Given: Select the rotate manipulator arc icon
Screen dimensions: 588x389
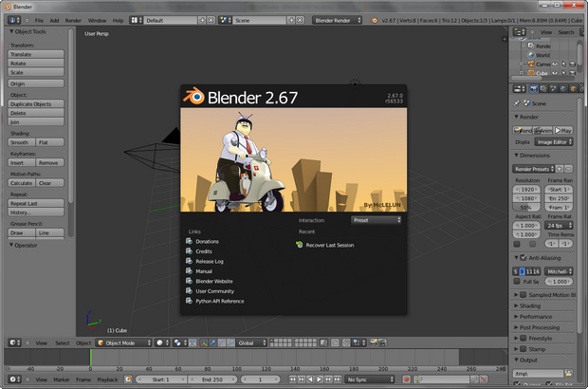Looking at the screenshot, I should click(x=222, y=343).
